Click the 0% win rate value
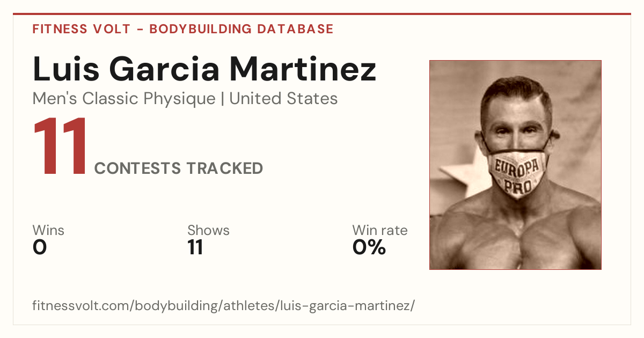 [369, 248]
